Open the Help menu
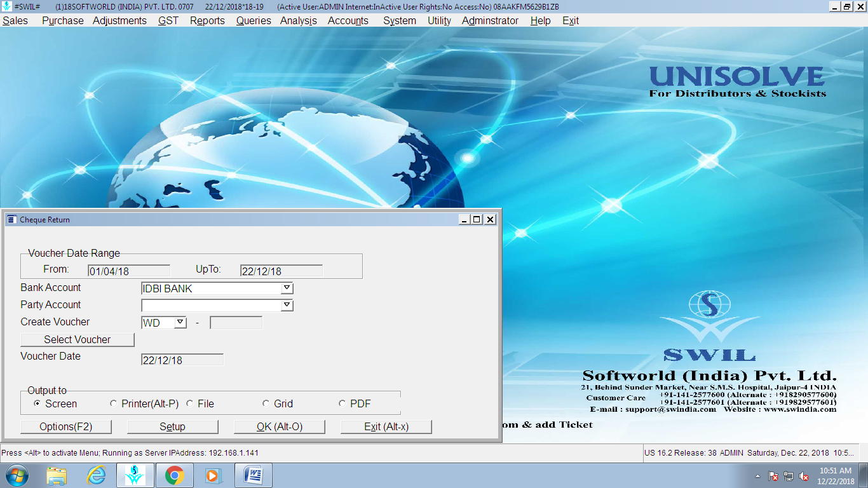 (540, 20)
